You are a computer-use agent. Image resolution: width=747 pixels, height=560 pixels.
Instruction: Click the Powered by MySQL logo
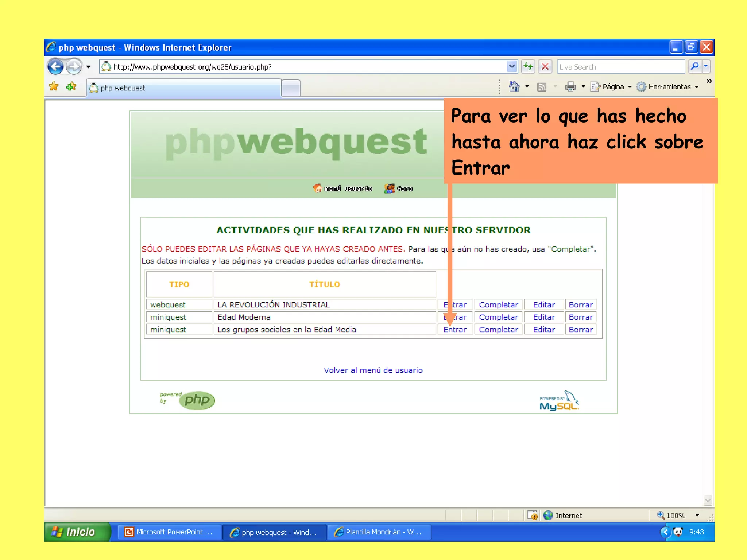[559, 401]
